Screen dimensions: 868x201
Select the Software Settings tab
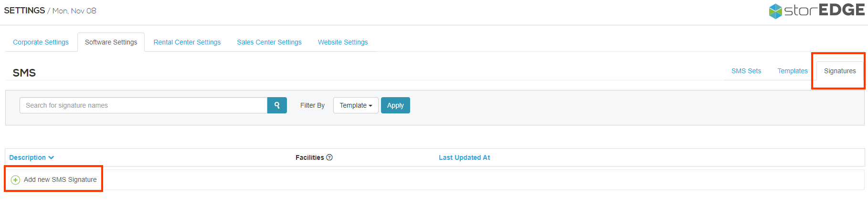click(111, 42)
